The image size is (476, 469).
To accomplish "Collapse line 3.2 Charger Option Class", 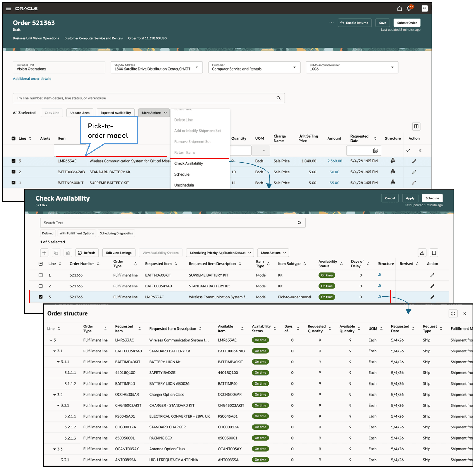I will (54, 395).
